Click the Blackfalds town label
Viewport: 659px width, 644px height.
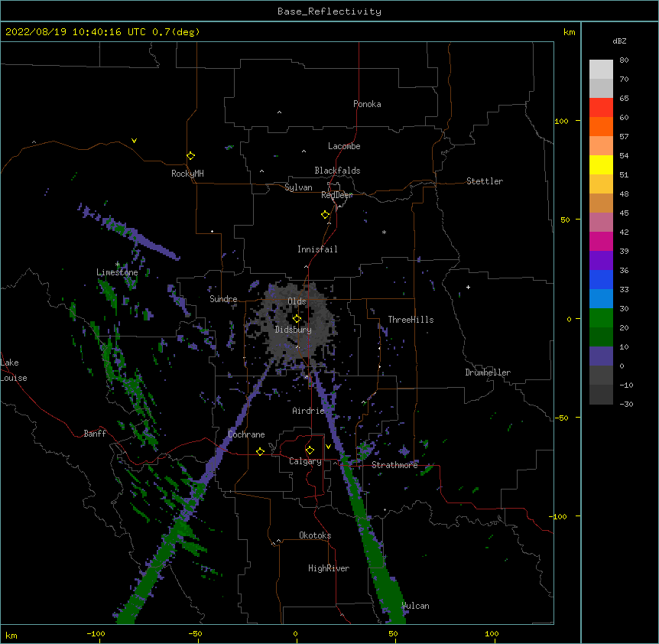pos(337,171)
